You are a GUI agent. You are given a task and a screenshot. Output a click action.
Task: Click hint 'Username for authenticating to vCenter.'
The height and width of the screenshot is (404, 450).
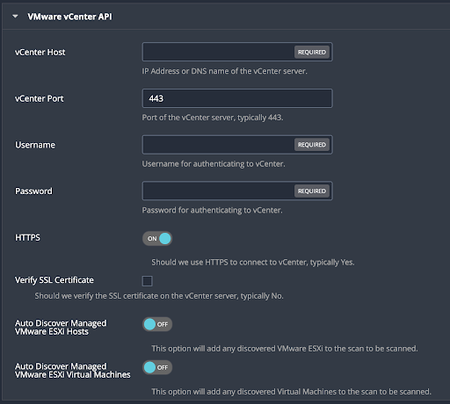coord(214,164)
